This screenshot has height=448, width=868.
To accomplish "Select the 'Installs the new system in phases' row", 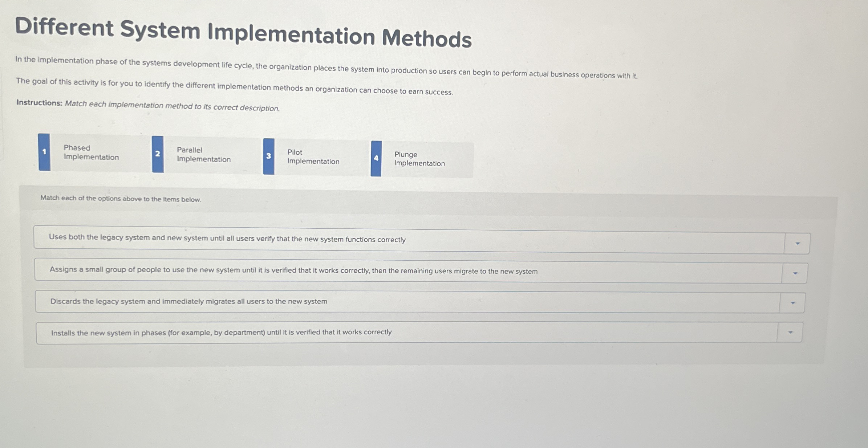I will click(399, 332).
